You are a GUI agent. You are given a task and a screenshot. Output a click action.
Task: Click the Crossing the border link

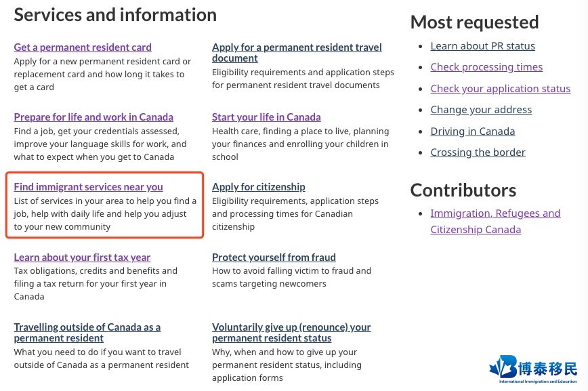coord(478,152)
